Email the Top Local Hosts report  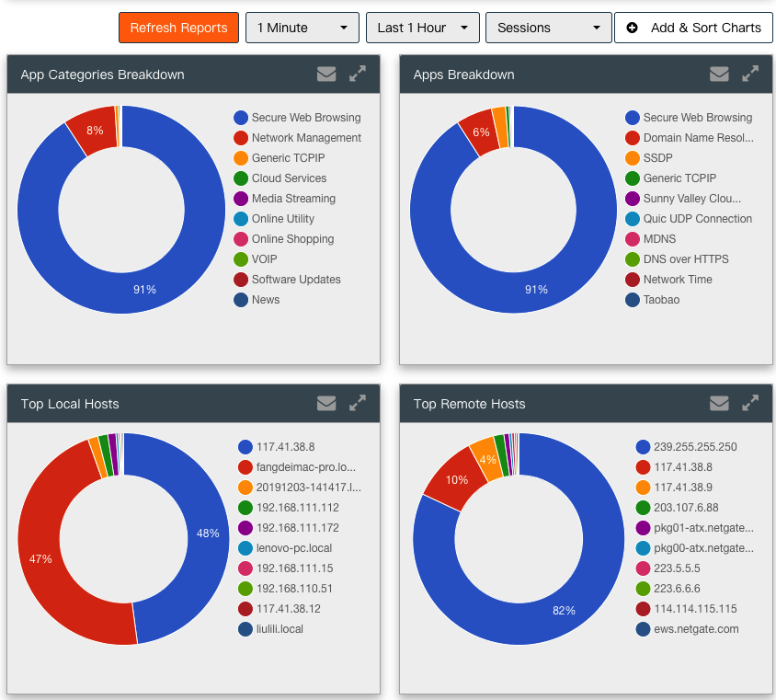pos(326,403)
